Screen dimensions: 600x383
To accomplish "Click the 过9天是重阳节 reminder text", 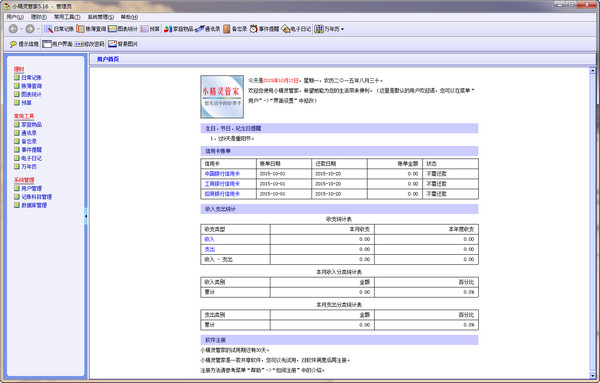I will tap(236, 139).
